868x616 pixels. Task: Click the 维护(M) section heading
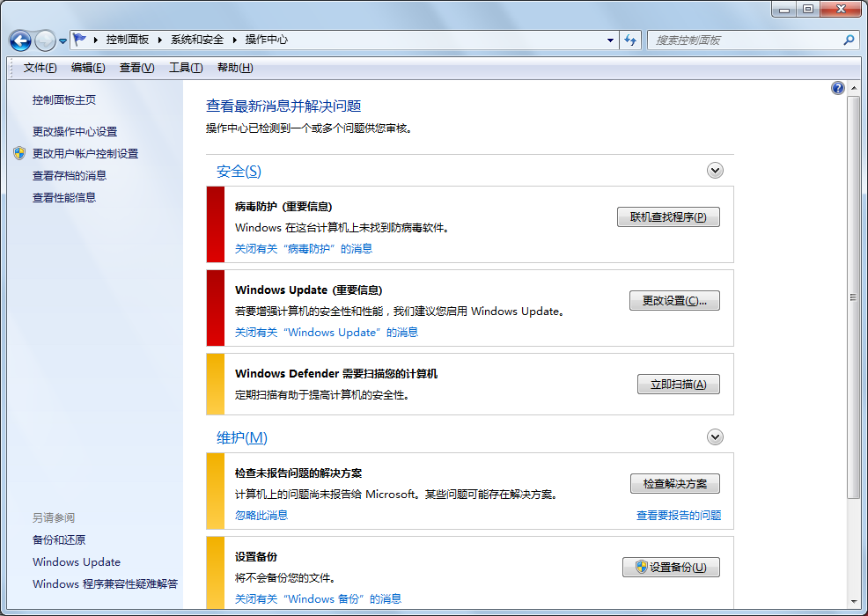(242, 437)
